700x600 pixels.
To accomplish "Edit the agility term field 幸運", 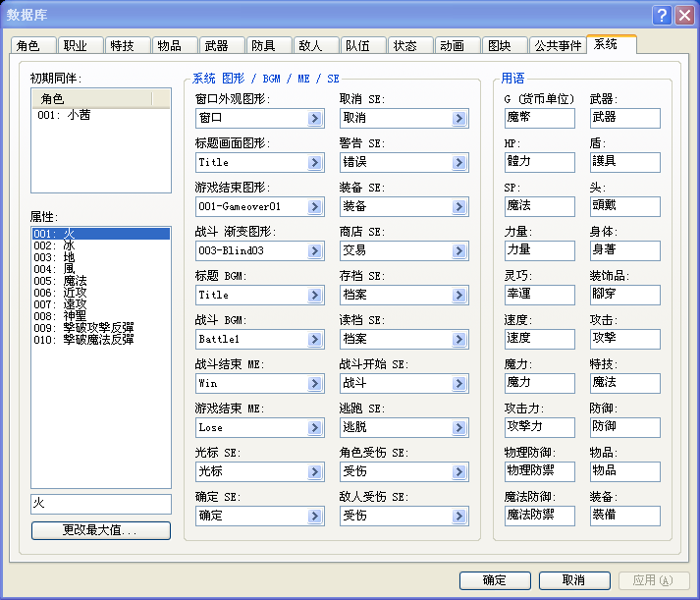I will point(539,295).
